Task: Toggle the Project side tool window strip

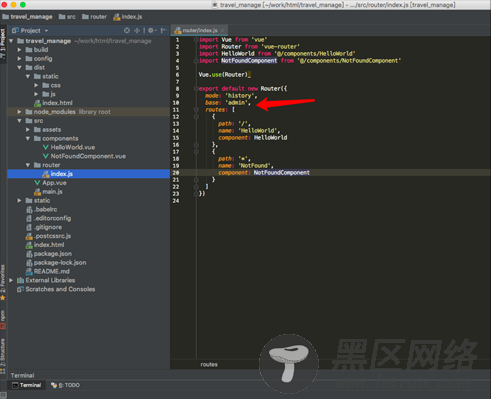Action: point(3,43)
